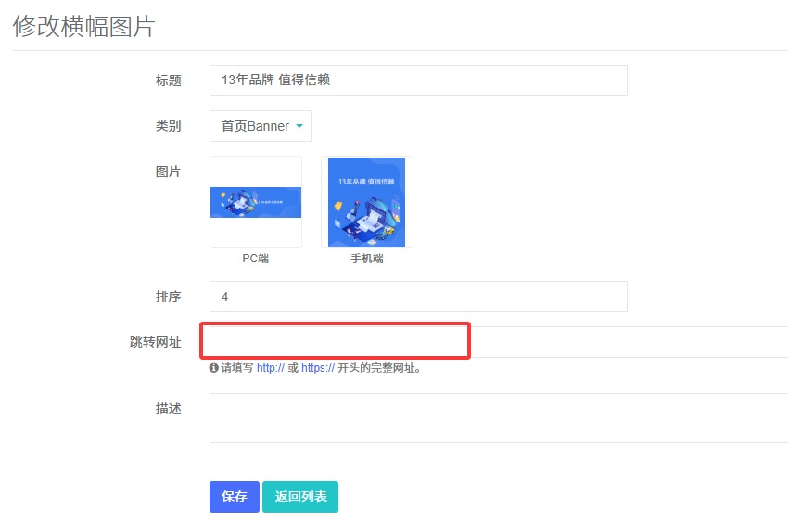Click the 标题 field label
The width and height of the screenshot is (788, 532).
click(168, 81)
